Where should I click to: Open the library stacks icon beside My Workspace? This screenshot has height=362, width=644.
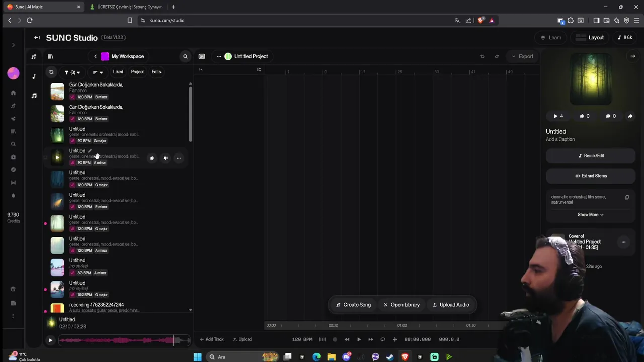pyautogui.click(x=50, y=57)
